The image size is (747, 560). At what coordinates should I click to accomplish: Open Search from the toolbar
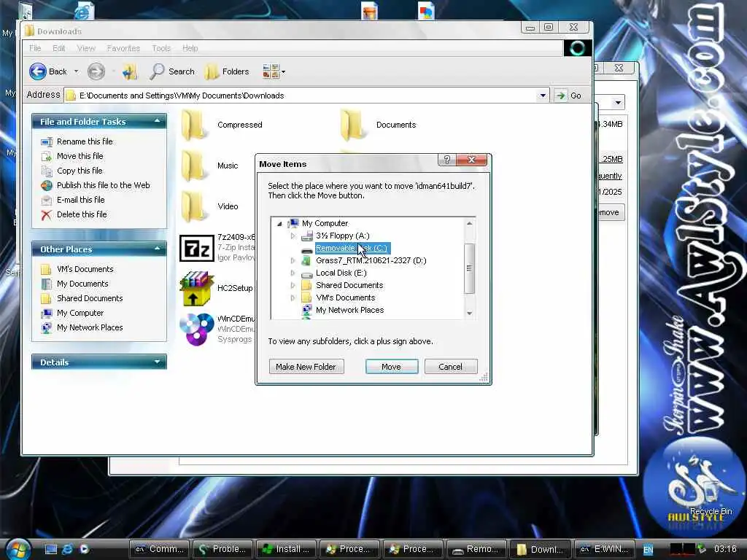tap(172, 71)
